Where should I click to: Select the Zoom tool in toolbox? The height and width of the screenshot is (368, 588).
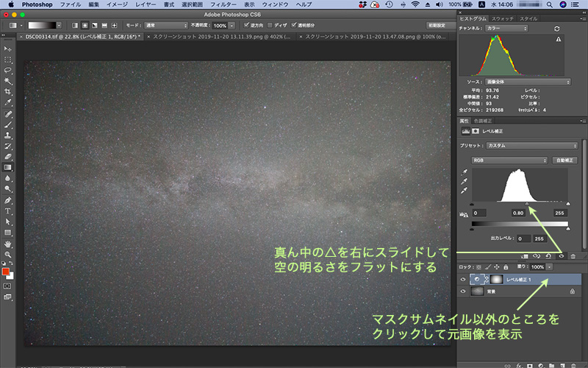tap(7, 255)
